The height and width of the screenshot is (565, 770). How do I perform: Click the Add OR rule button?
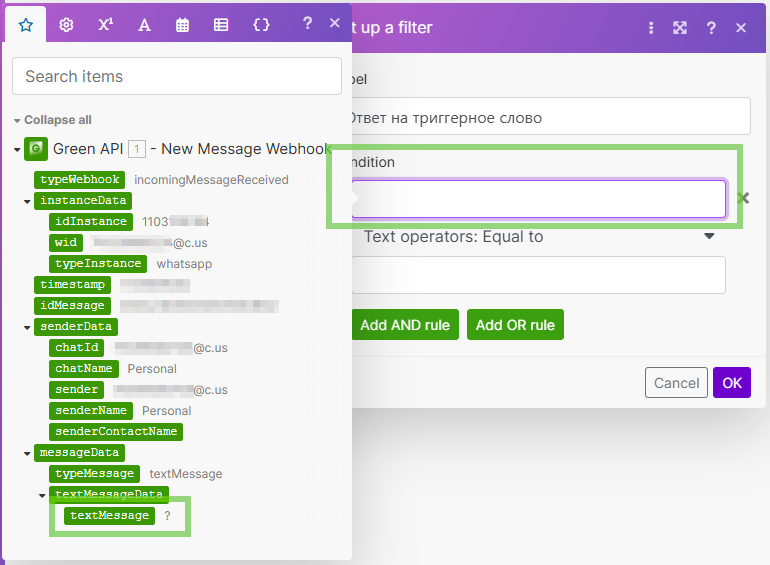pos(514,325)
